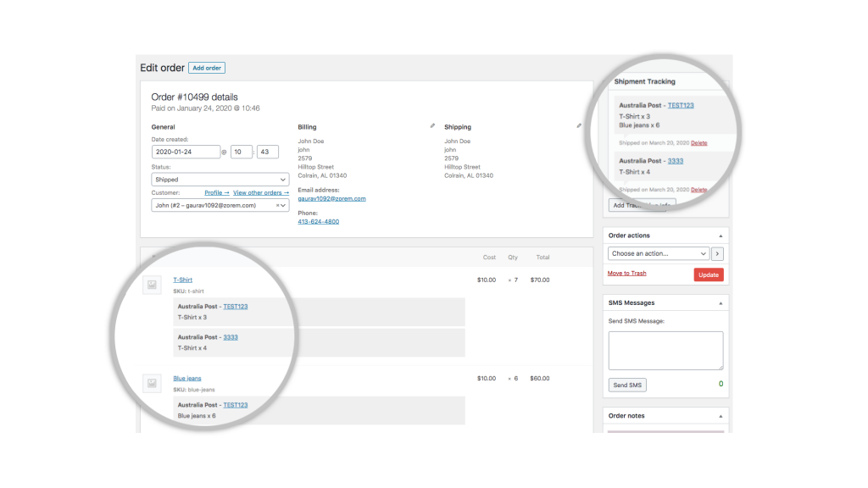Delete the 3333 shipment tracking entry

point(698,190)
